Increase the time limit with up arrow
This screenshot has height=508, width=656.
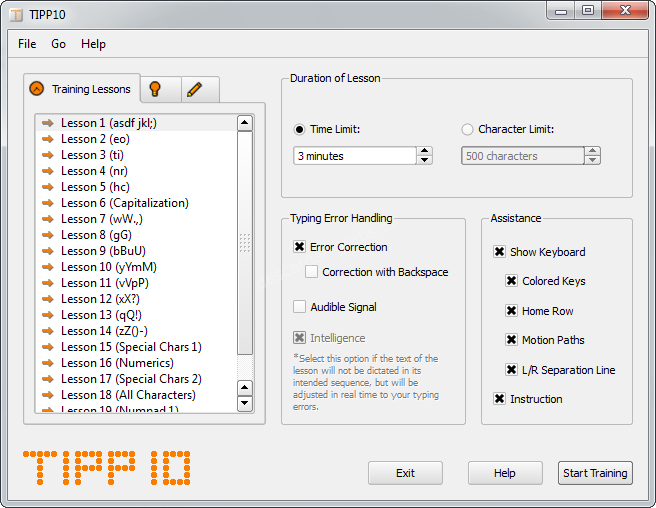[425, 151]
